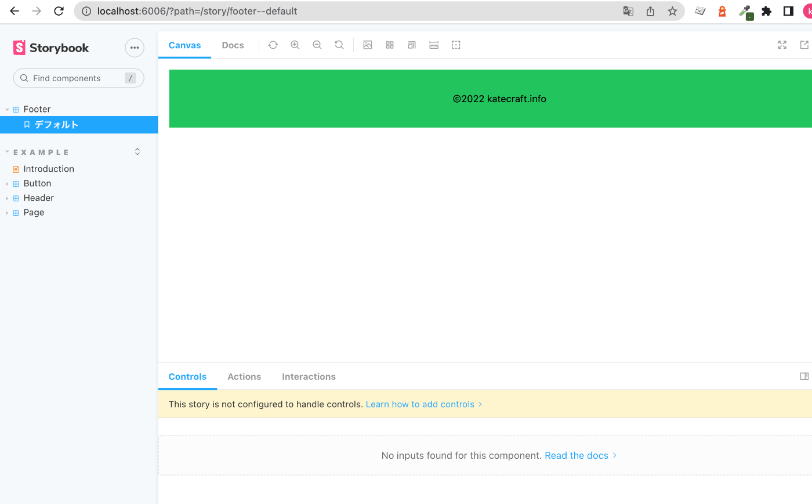Go full screen with the expand icon
Viewport: 812px width, 504px height.
(782, 45)
